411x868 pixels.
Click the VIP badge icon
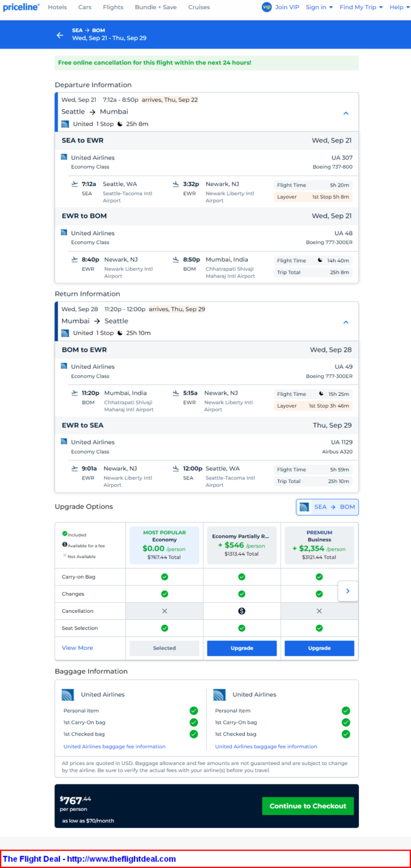pos(266,7)
